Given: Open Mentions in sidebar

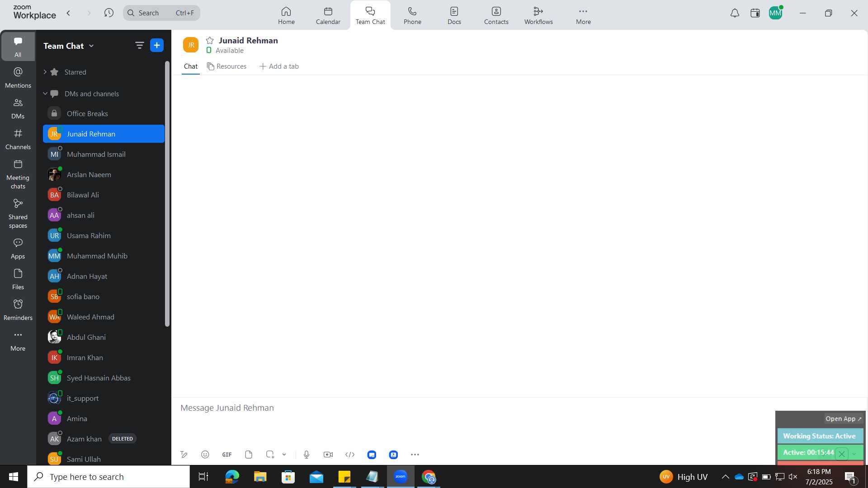Looking at the screenshot, I should pos(18,77).
